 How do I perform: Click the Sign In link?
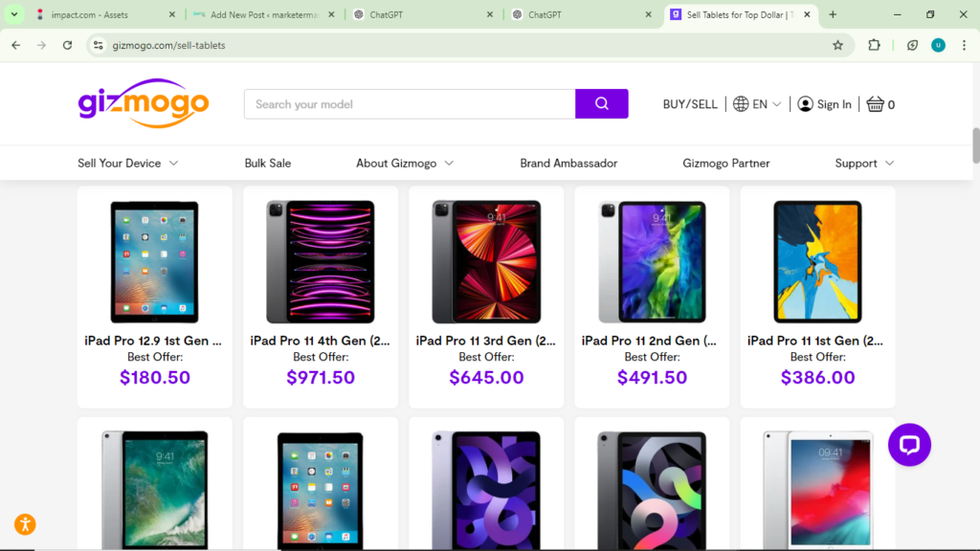[835, 104]
